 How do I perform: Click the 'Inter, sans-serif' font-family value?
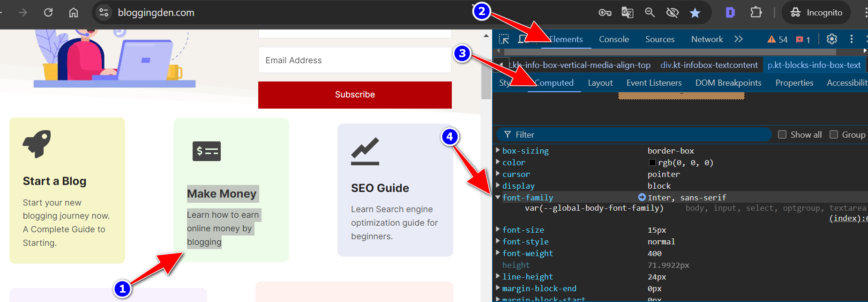[x=687, y=198]
